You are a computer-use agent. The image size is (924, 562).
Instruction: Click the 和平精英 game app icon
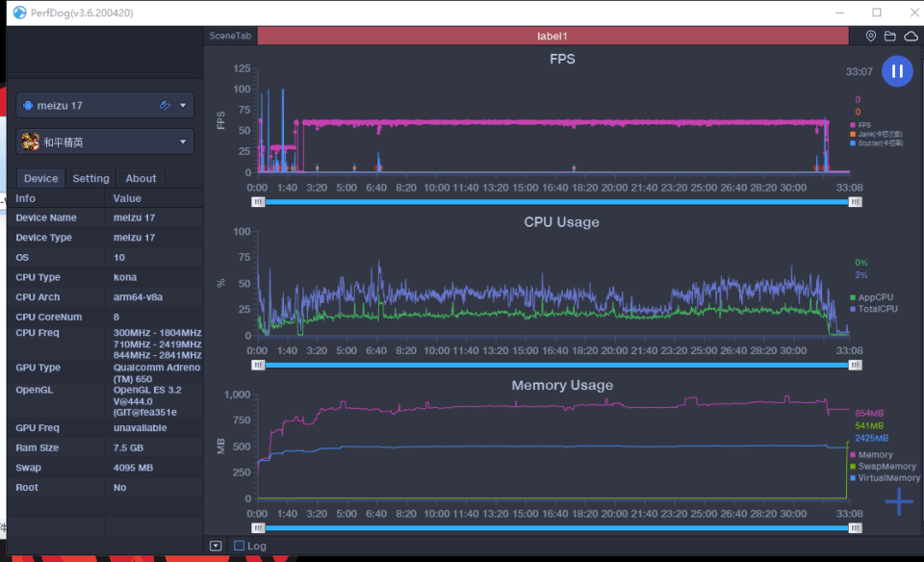(x=30, y=142)
